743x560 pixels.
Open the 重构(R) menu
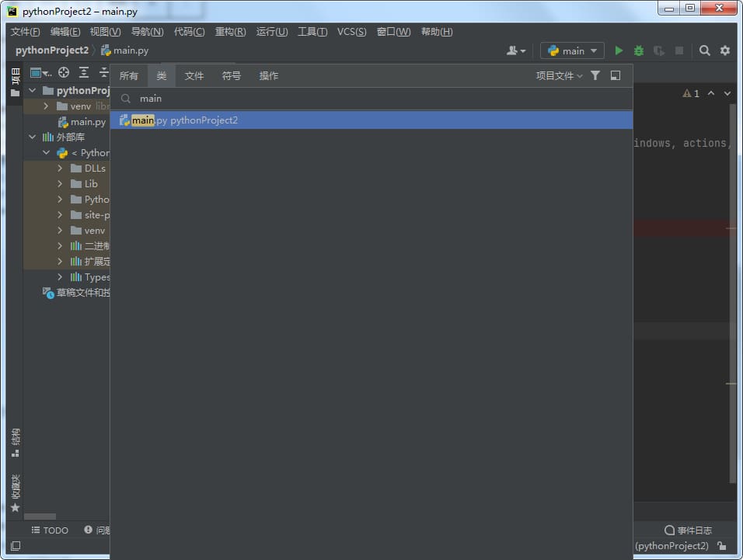230,32
